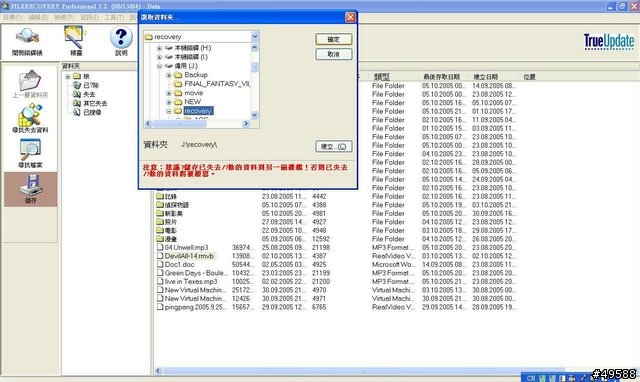Open the 資訊 (I) menu
This screenshot has height=382, width=640.
click(x=89, y=18)
